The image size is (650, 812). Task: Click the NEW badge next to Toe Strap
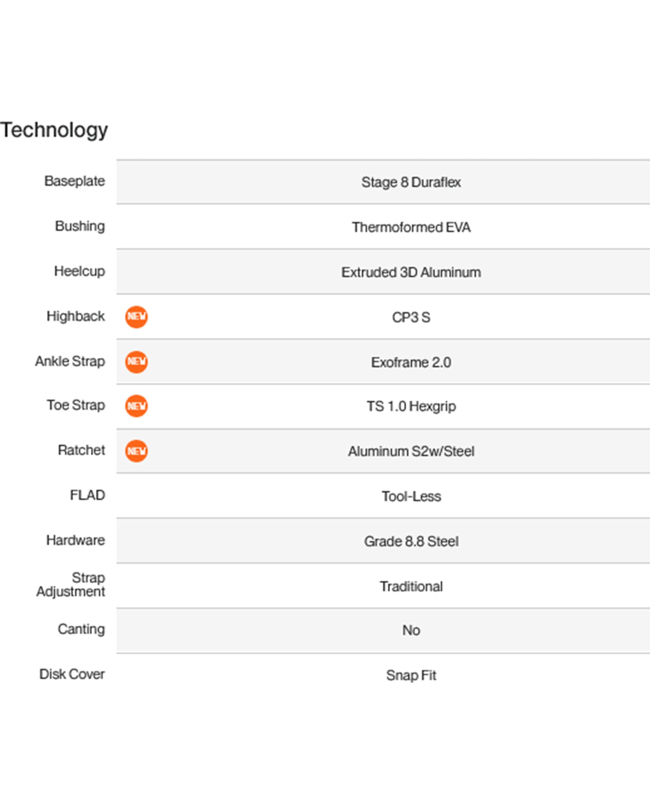point(136,406)
